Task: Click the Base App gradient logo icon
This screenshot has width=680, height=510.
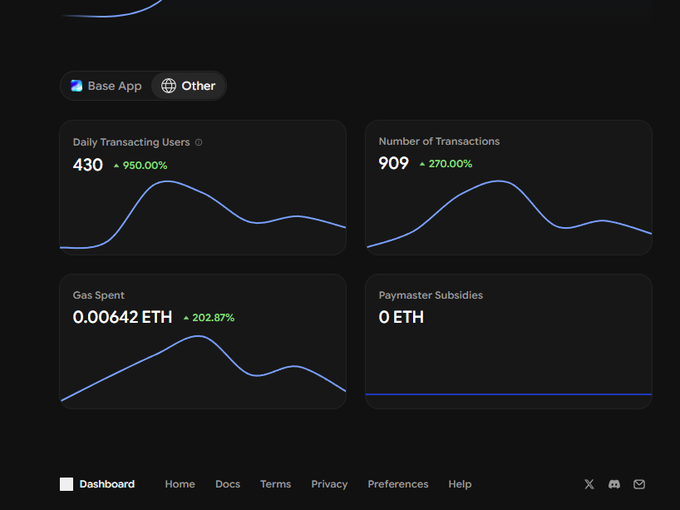Action: coord(77,86)
